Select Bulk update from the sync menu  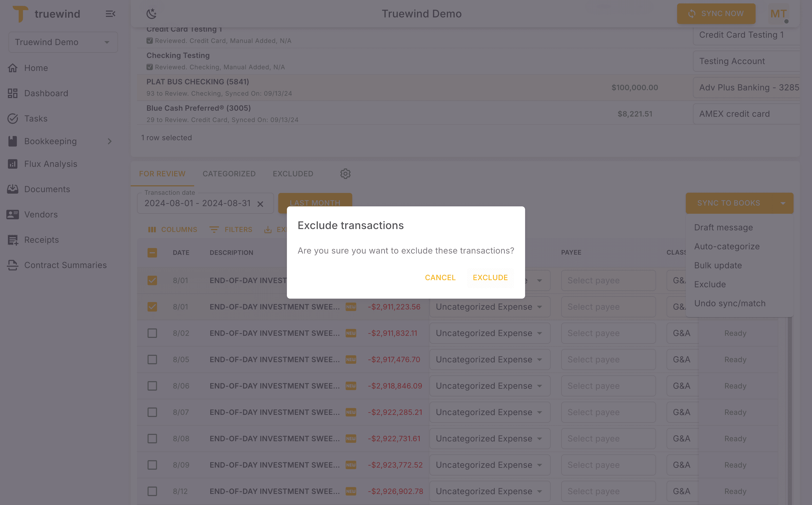pos(718,265)
